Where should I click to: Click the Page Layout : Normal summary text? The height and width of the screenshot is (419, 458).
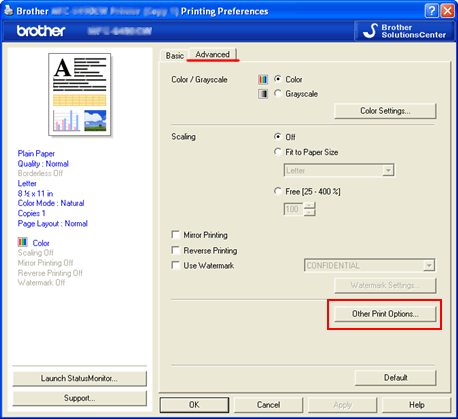coord(53,223)
